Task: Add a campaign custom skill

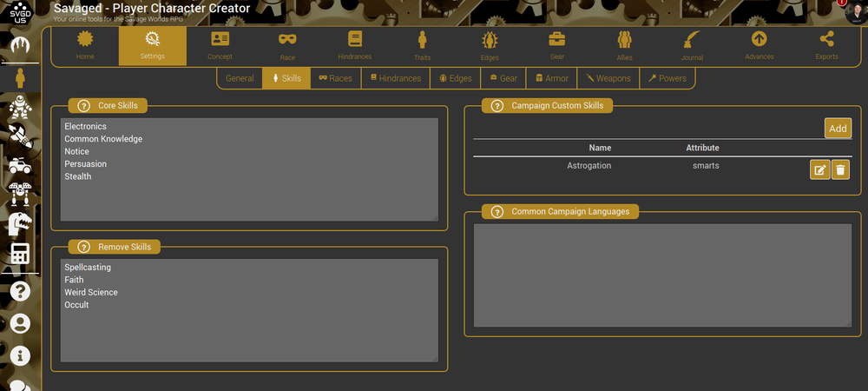Action: point(838,129)
